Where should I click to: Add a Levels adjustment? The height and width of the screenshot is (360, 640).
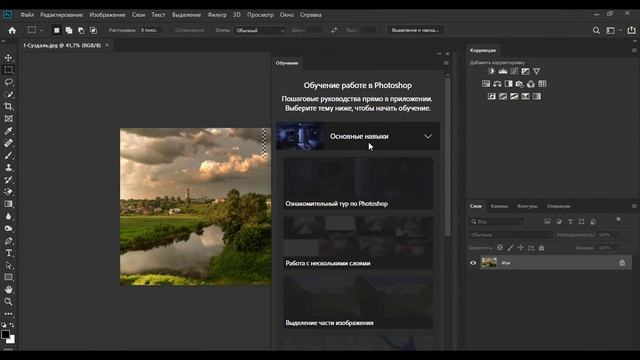coord(503,71)
